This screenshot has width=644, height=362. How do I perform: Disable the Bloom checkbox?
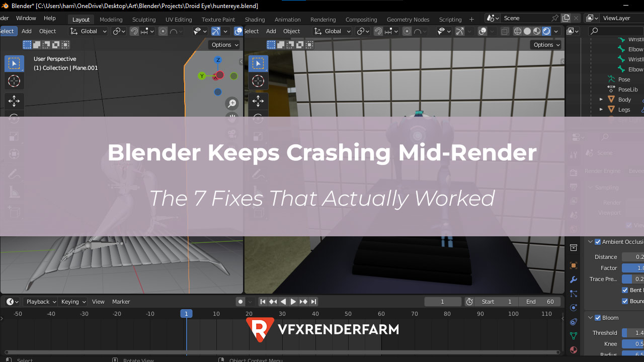(x=598, y=318)
